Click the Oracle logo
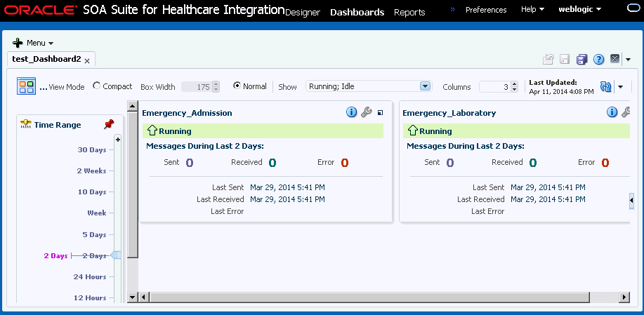This screenshot has width=644, height=315. (x=40, y=10)
